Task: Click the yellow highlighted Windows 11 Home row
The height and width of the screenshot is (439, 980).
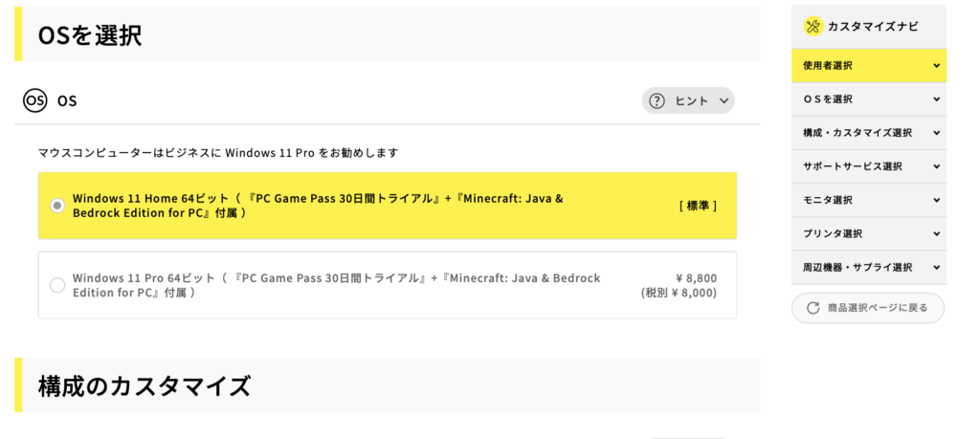Action: (x=387, y=206)
